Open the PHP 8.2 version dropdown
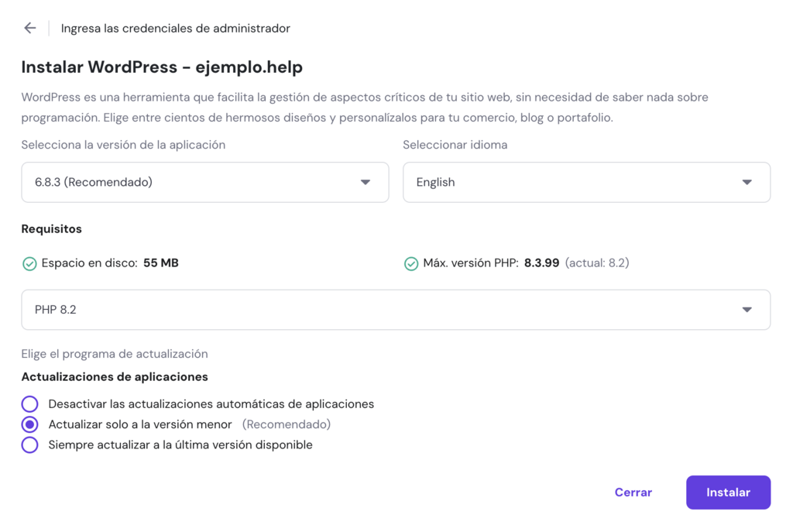The height and width of the screenshot is (532, 793). pos(396,308)
